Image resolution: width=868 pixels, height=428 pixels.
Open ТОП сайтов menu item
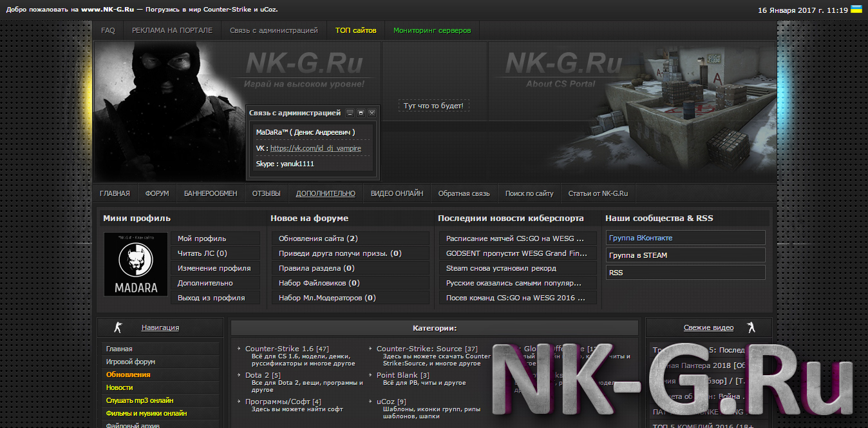pos(356,30)
